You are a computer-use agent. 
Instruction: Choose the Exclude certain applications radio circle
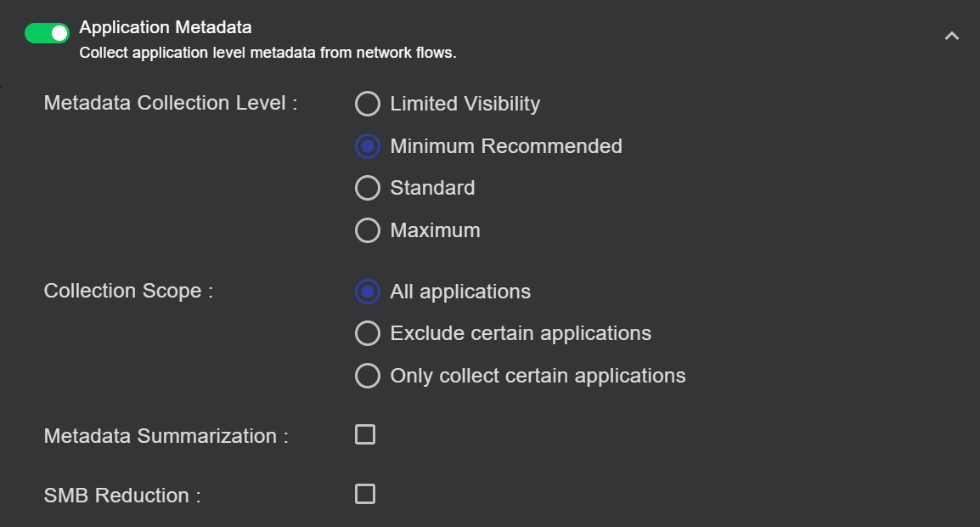pos(367,333)
